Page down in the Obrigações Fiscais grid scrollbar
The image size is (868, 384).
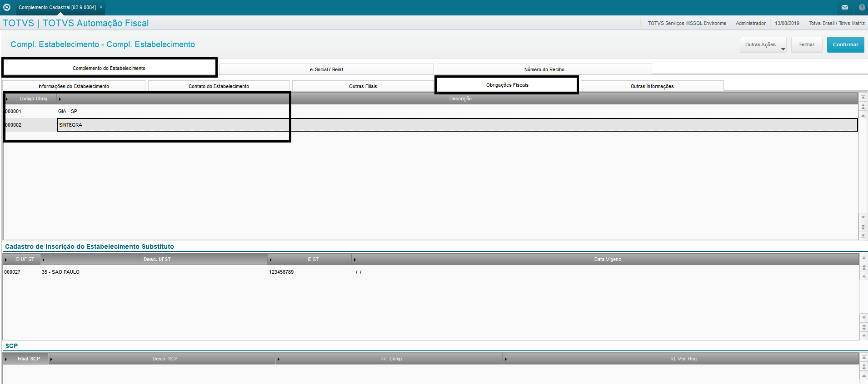point(863,226)
